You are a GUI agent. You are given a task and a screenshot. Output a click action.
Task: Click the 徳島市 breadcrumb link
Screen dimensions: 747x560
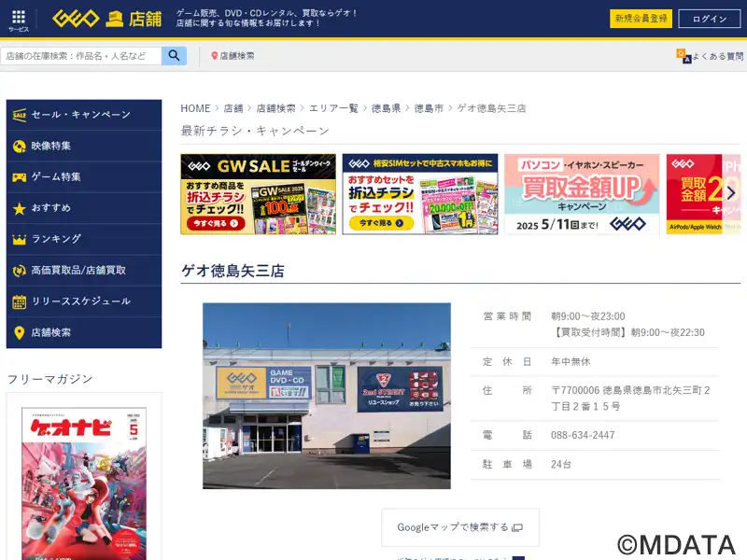[429, 108]
